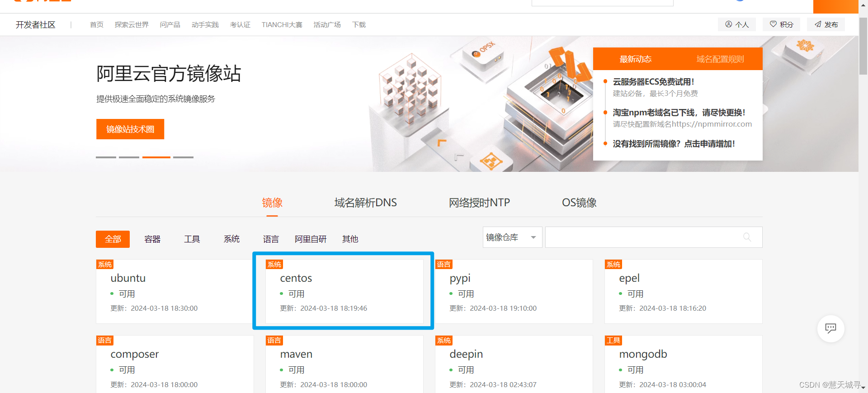Open the ubuntu mirror card
The image size is (868, 393).
175,291
